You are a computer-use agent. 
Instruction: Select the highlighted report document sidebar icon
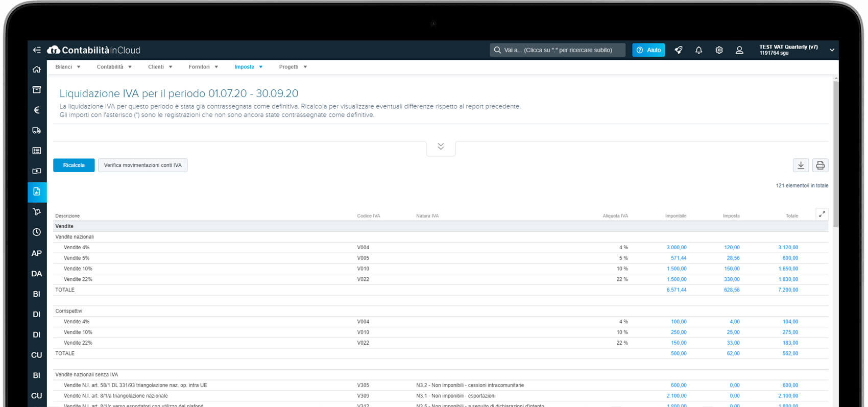pyautogui.click(x=37, y=192)
